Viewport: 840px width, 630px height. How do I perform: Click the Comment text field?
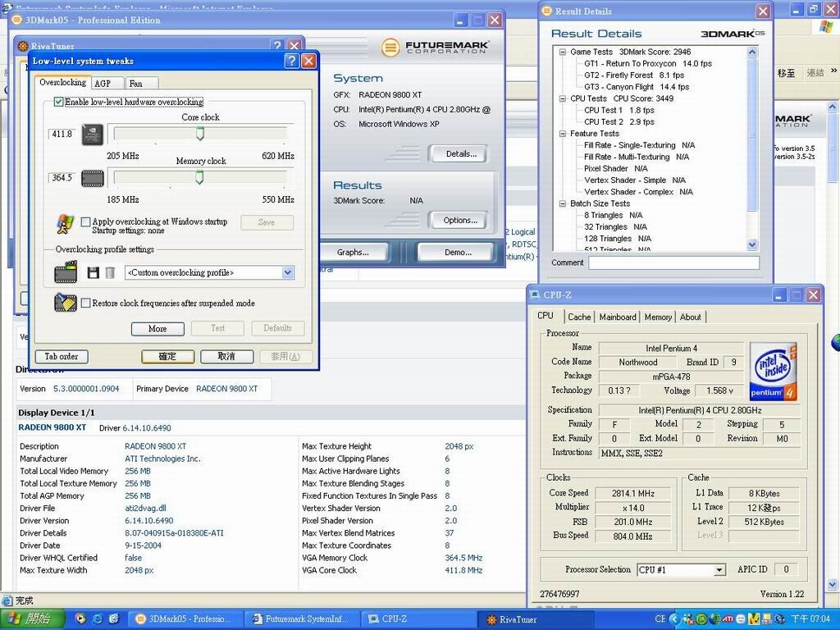[x=673, y=262]
